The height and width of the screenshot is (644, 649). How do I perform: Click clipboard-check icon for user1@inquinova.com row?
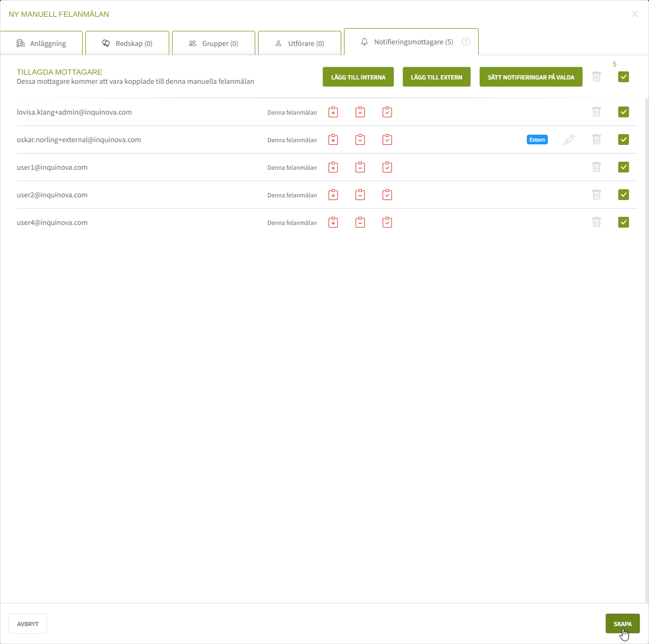point(387,168)
